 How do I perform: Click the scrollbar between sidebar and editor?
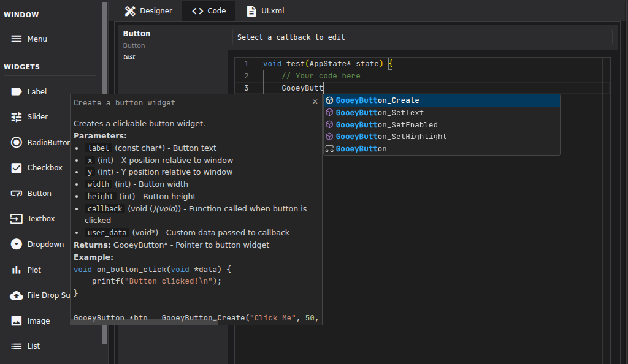(105, 184)
